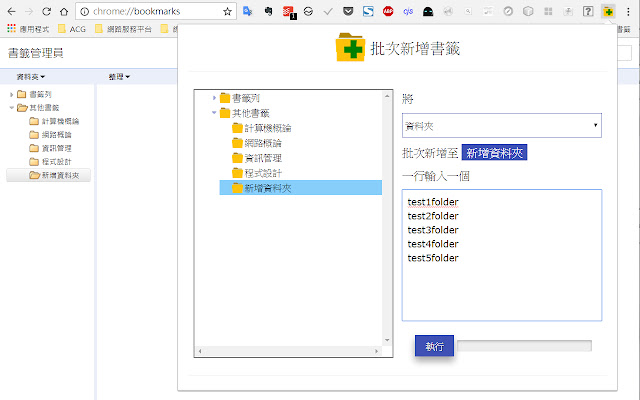Open the compass extension icon
Viewport: 640px width, 400px height.
[x=508, y=11]
